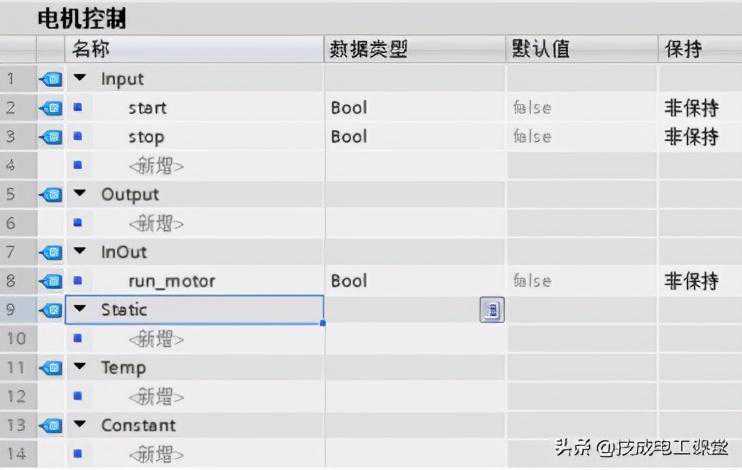Click the <新增> cell under Output

(x=155, y=224)
